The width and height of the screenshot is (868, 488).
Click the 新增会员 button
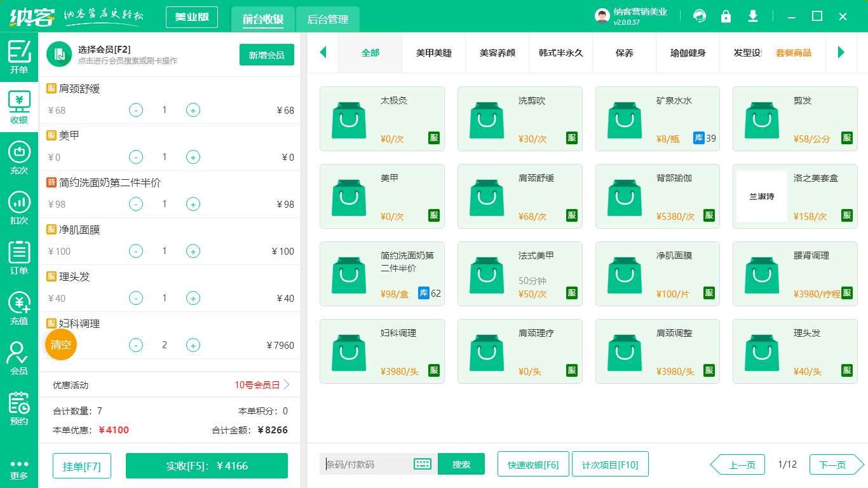click(267, 55)
